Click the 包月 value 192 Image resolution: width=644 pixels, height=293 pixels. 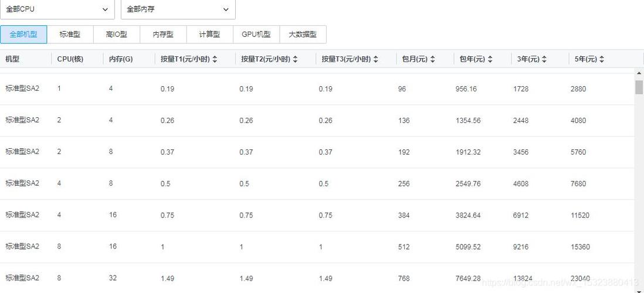pos(404,152)
